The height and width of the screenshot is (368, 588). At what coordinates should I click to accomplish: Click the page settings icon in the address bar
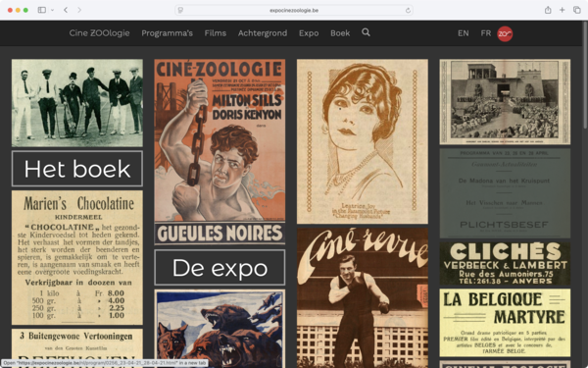(180, 10)
